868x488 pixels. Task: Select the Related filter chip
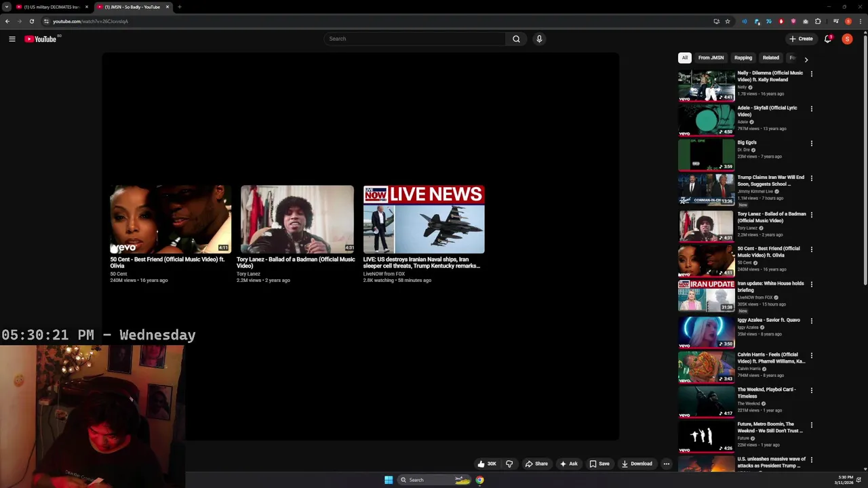pyautogui.click(x=771, y=58)
